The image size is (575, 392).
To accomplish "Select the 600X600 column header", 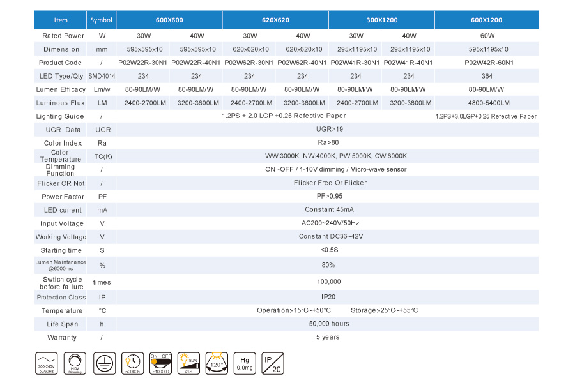I will 169,20.
